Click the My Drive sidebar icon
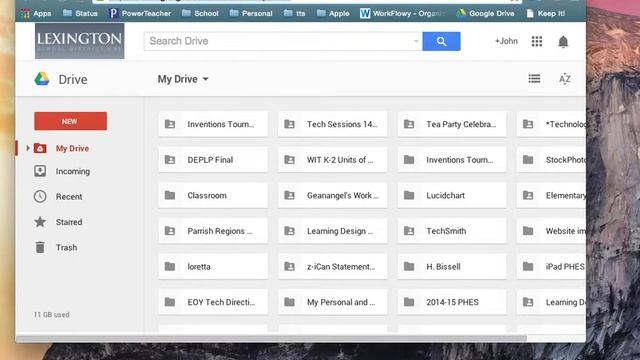 (40, 148)
